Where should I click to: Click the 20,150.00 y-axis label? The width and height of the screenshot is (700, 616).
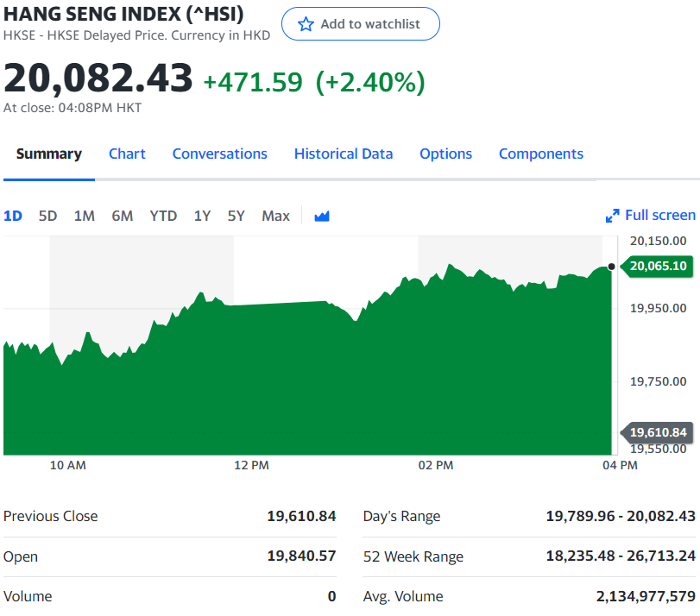pos(658,241)
